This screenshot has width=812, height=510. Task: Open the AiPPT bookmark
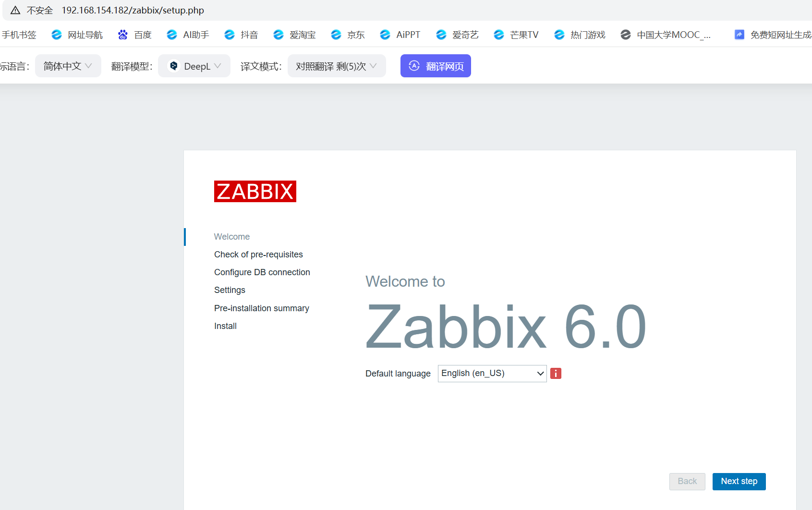tap(408, 35)
